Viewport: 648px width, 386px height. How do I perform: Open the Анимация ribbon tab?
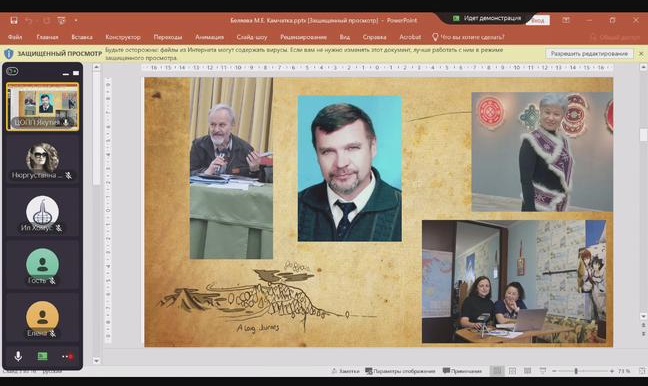tap(210, 37)
